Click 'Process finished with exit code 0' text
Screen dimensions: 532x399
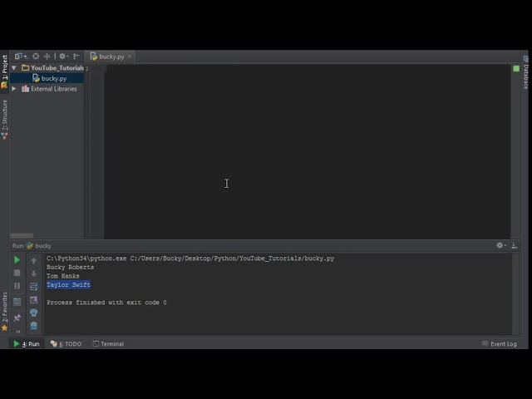click(106, 303)
